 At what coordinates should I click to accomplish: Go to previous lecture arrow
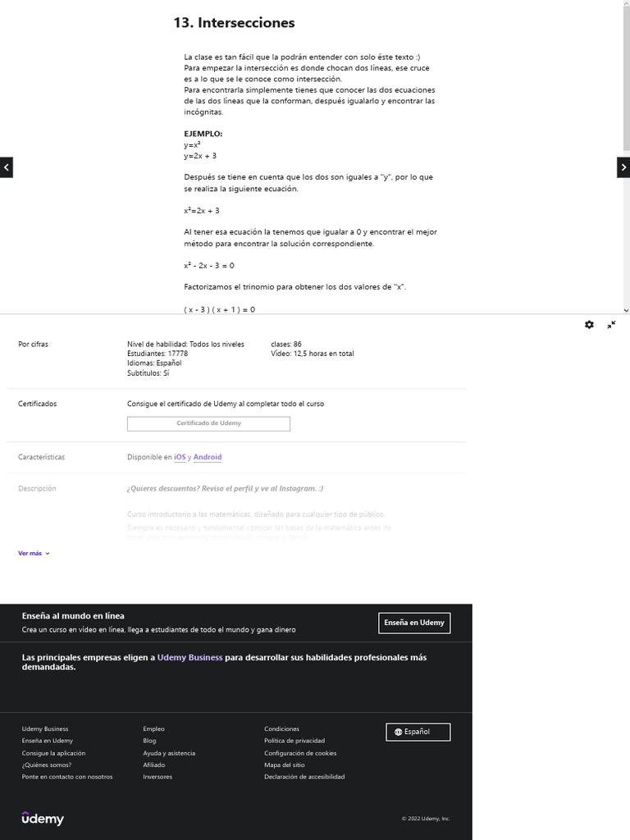pos(7,167)
